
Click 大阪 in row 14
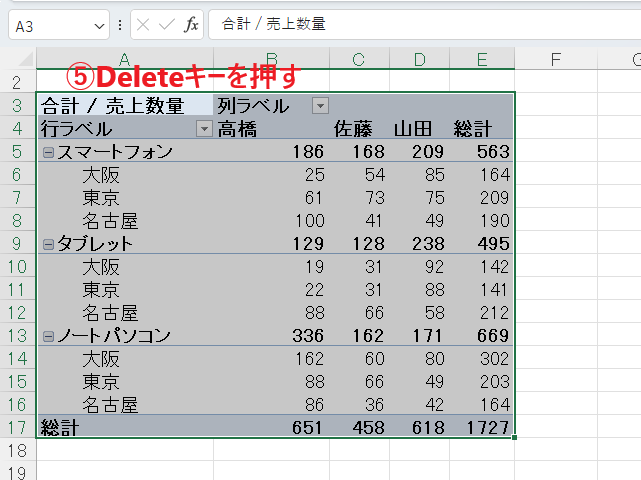pos(101,359)
